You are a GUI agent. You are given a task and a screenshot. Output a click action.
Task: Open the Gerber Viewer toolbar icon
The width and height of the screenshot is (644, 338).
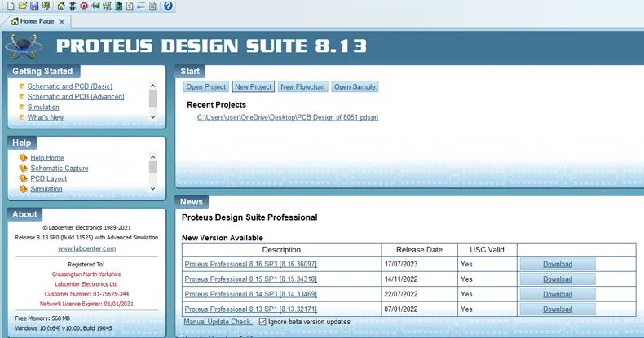point(107,6)
